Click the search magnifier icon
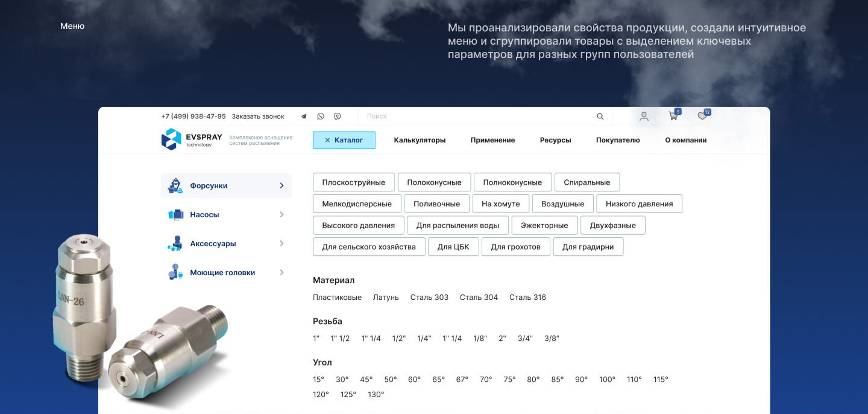Viewport: 868px width, 414px height. click(600, 116)
